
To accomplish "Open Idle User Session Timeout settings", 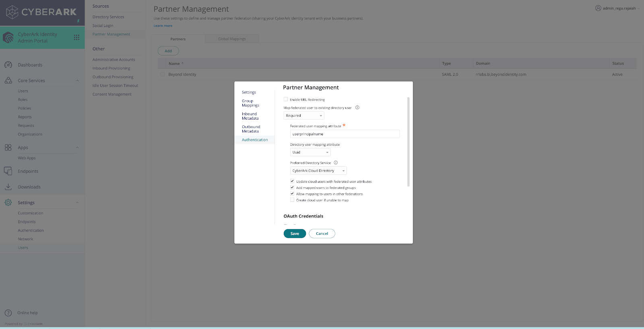I will 115,85.
